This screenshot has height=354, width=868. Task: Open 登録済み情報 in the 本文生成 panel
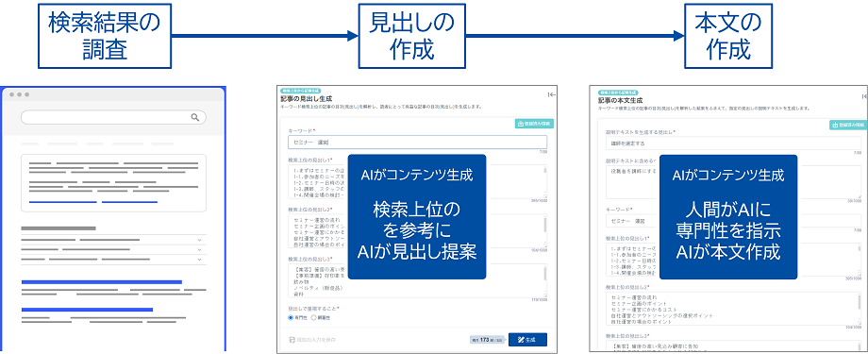click(848, 126)
